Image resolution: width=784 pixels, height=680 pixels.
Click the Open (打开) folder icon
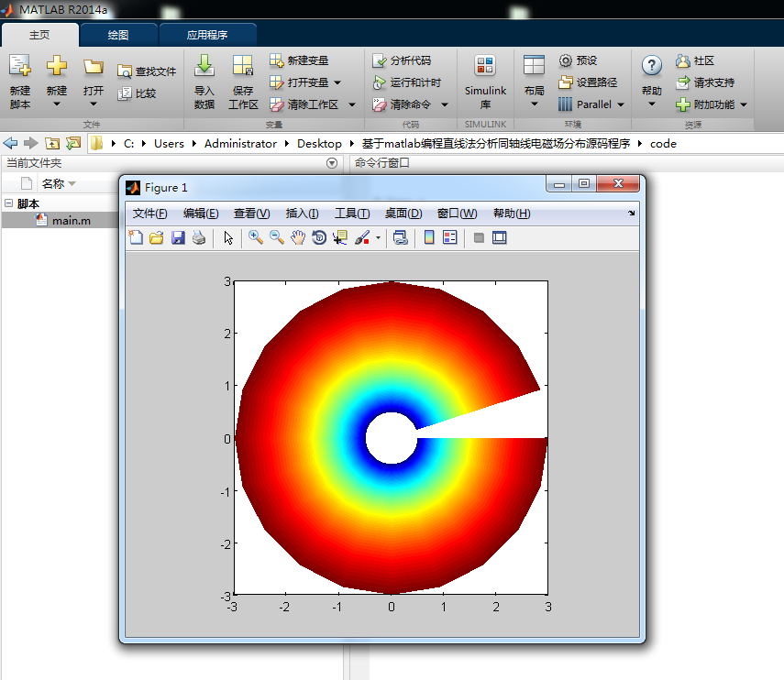[x=94, y=67]
